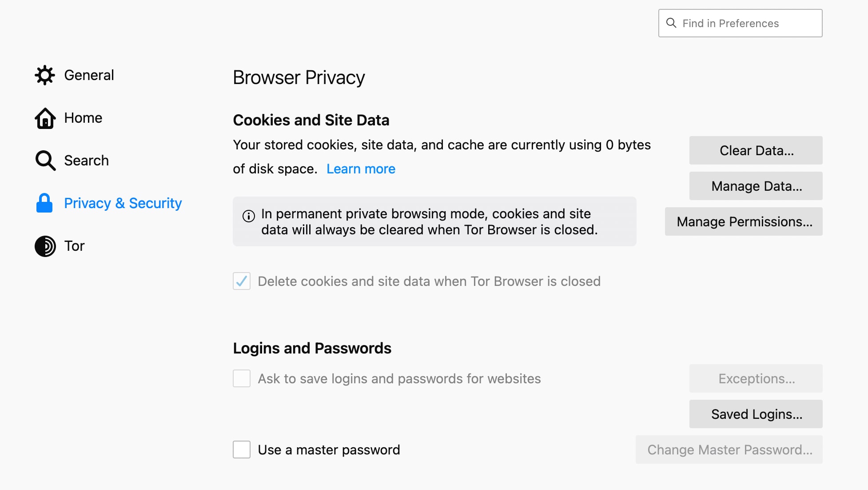Open the Exceptions dialog for logins
The image size is (868, 490).
756,378
